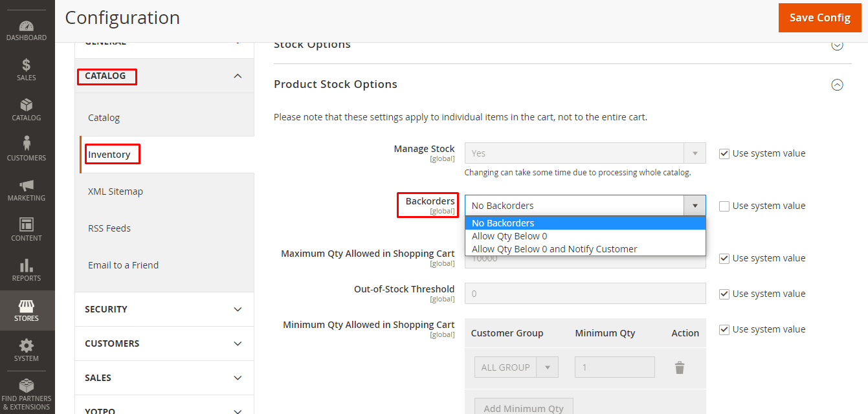Viewport: 868px width, 414px height.
Task: Open the Dashboard icon in sidebar
Action: click(x=27, y=26)
